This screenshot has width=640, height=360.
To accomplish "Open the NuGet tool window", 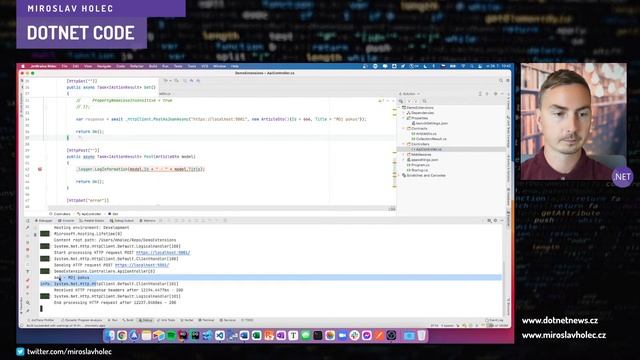I will tap(187, 320).
